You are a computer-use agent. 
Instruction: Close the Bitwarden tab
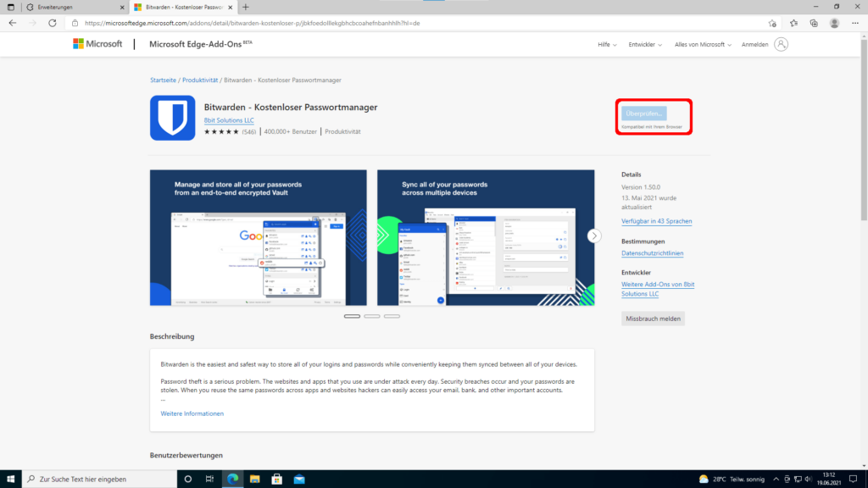(x=231, y=7)
